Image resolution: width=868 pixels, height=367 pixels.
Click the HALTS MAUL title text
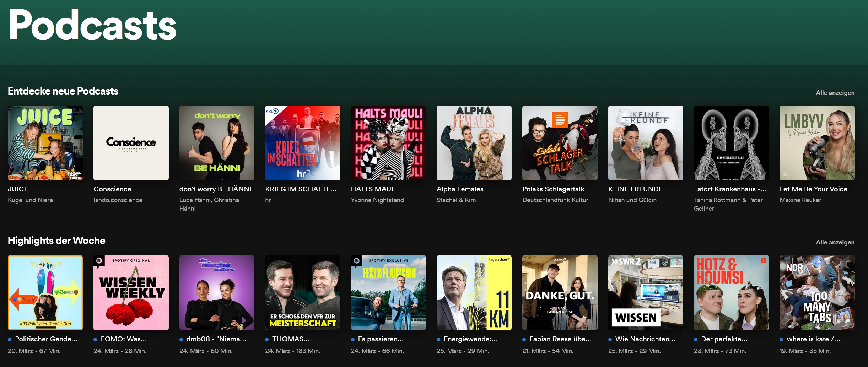373,189
